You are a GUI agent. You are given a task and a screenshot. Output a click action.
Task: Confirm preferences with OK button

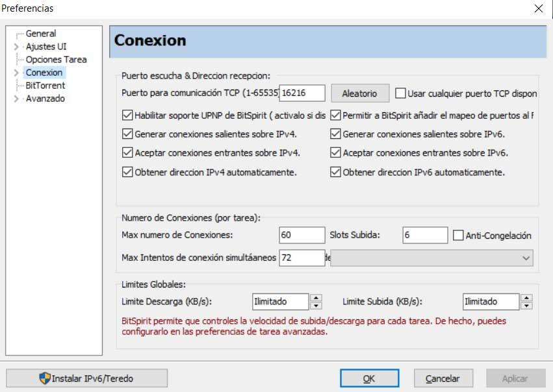tap(369, 378)
